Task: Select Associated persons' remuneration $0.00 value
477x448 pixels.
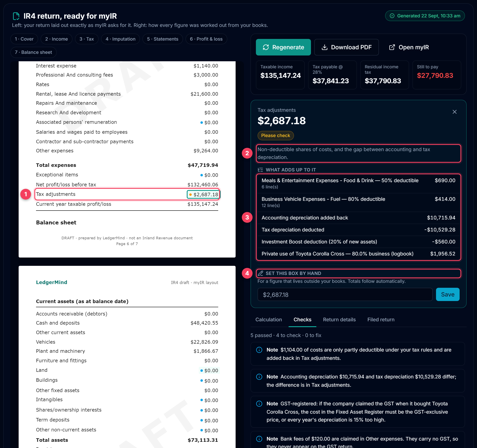Action: [209, 122]
